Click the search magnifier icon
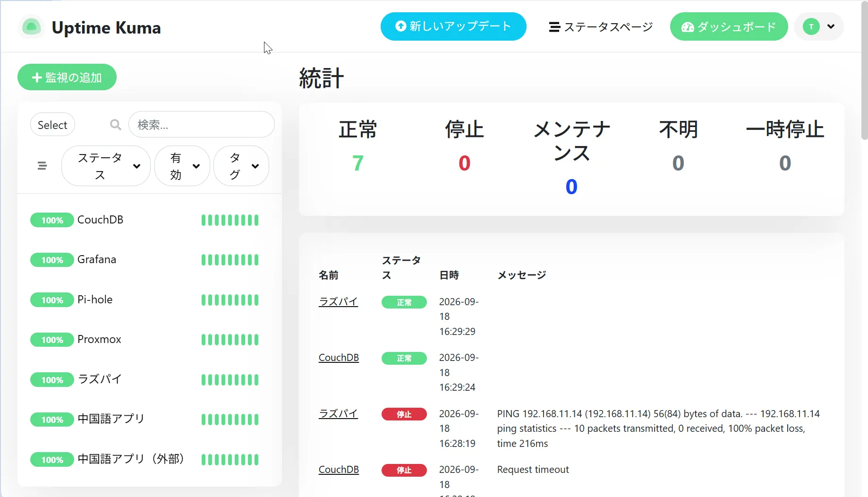868x497 pixels. coord(115,125)
